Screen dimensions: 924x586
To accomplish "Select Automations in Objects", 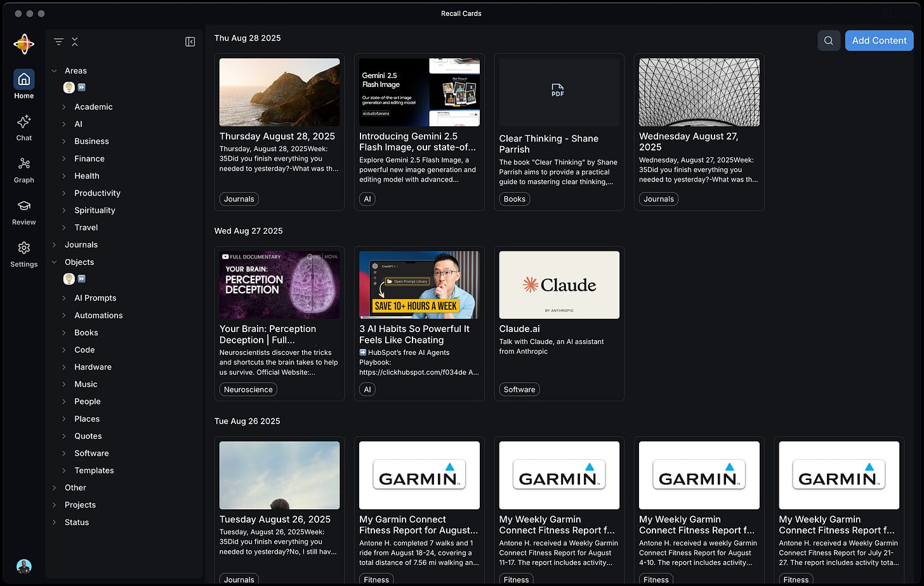I will (98, 316).
